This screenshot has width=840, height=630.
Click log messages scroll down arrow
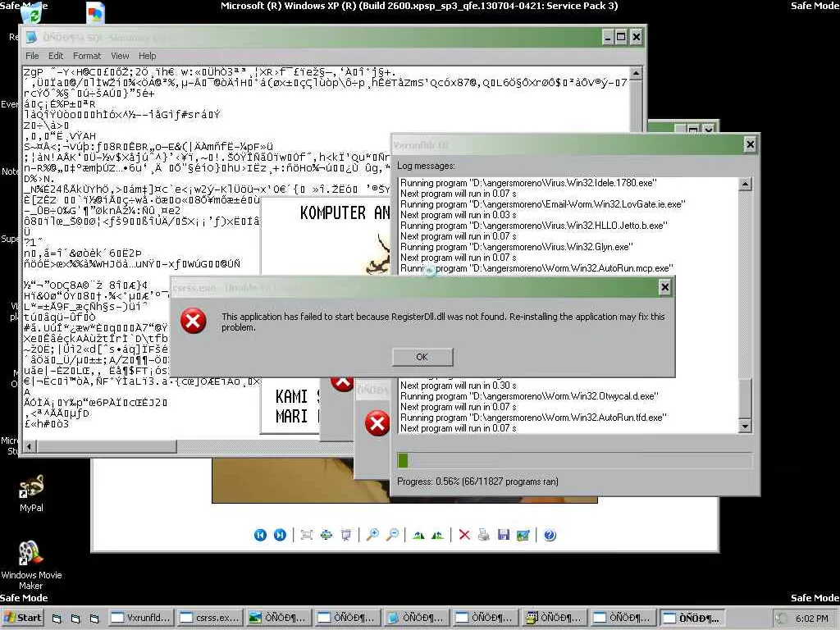point(745,427)
